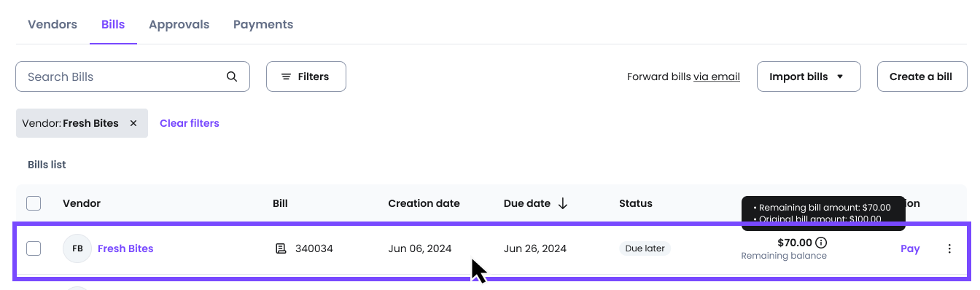Click the Due date sort arrow
The image size is (980, 290).
pos(563,203)
